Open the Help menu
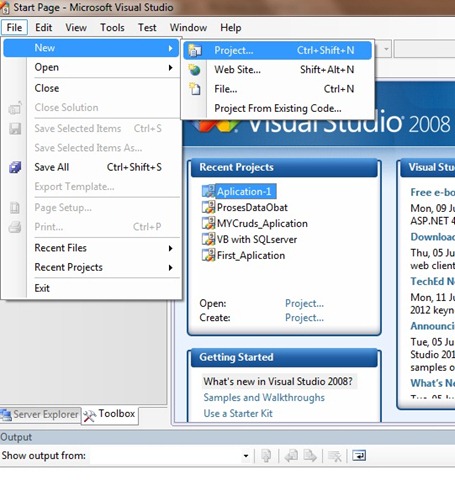 (x=231, y=27)
